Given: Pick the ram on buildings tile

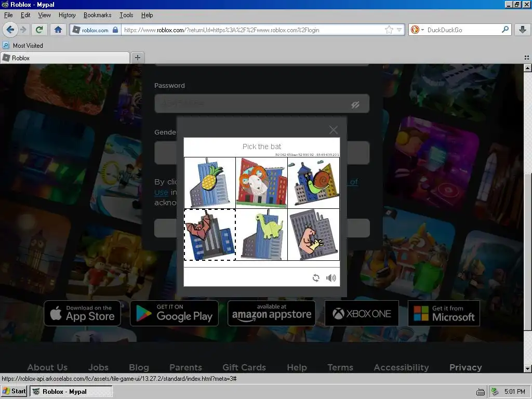Looking at the screenshot, I should [262, 182].
